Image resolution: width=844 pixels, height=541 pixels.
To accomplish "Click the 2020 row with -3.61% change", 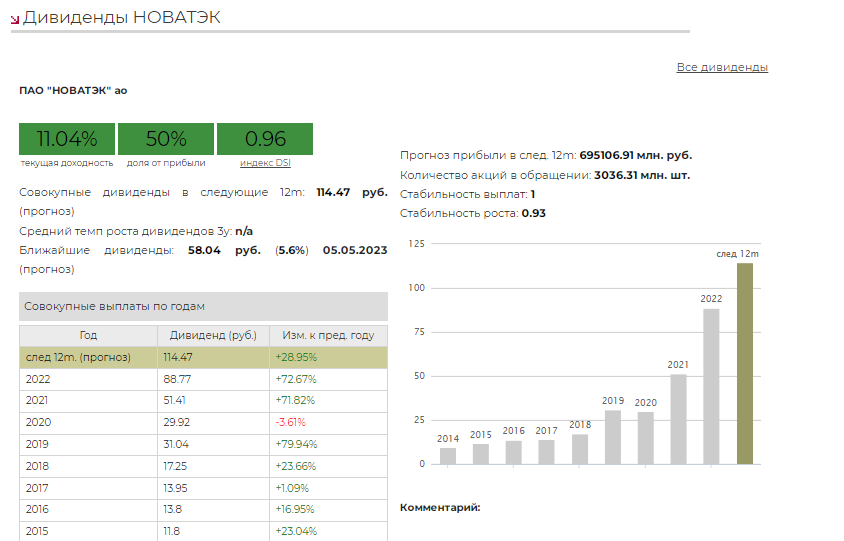I will [203, 423].
